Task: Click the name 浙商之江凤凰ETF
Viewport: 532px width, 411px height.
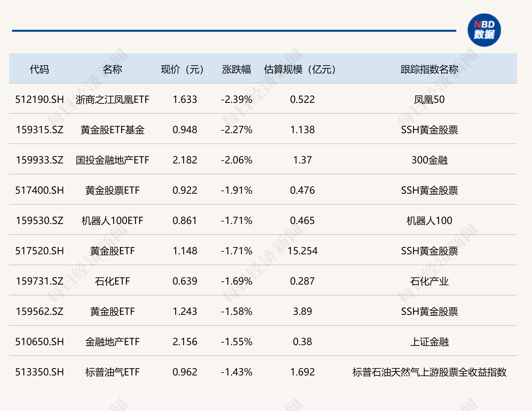Action: 112,100
